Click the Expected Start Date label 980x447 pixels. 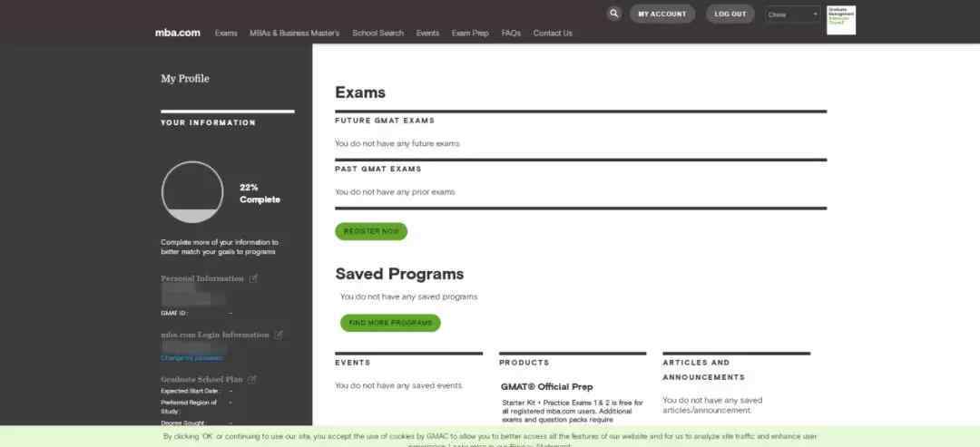click(x=190, y=391)
